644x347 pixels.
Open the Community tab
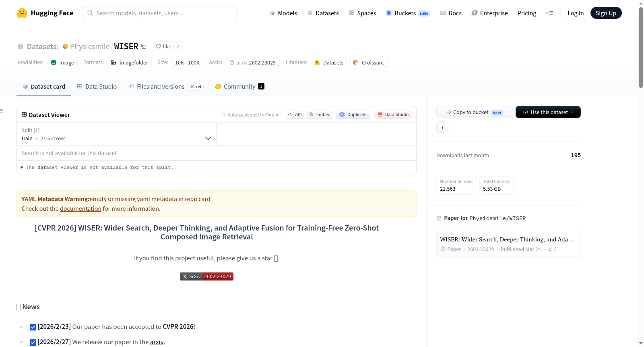tap(240, 87)
